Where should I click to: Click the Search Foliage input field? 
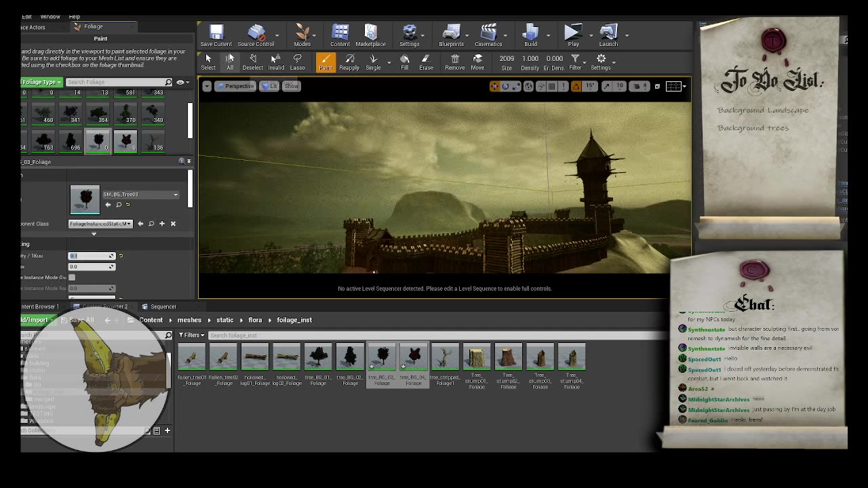[119, 82]
